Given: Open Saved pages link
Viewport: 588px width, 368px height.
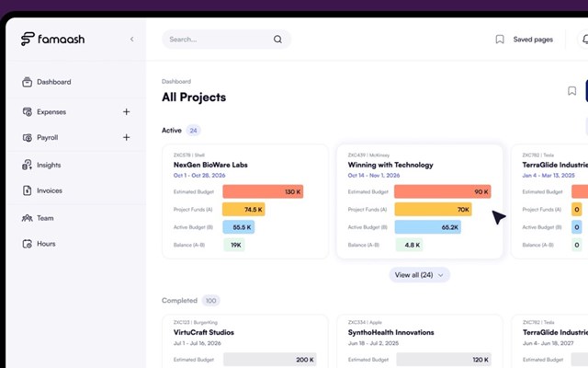Looking at the screenshot, I should (x=533, y=40).
